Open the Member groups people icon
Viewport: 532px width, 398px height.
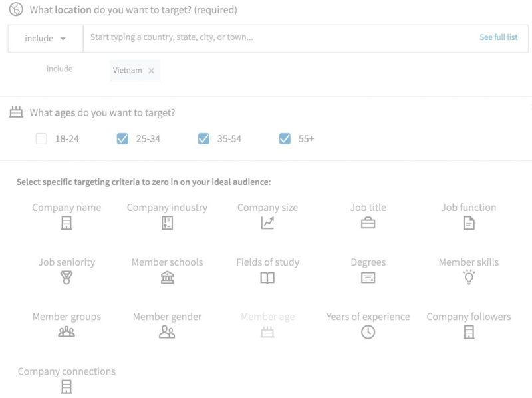click(x=66, y=332)
